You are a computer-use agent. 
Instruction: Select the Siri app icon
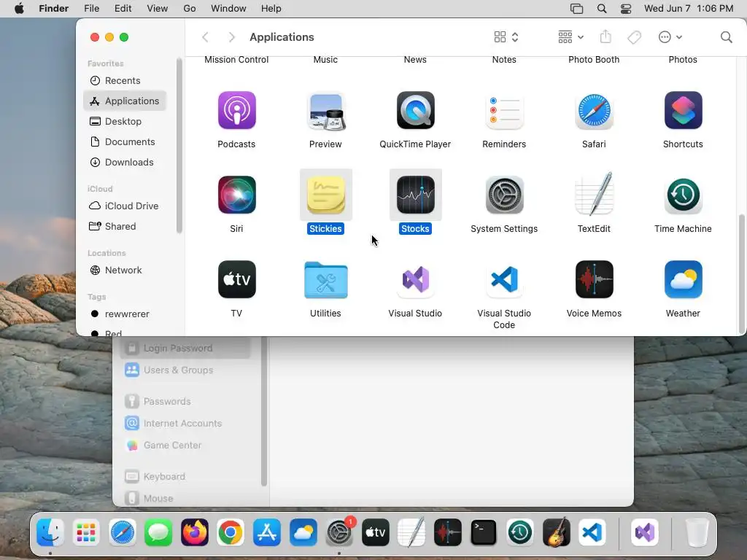coord(237,195)
